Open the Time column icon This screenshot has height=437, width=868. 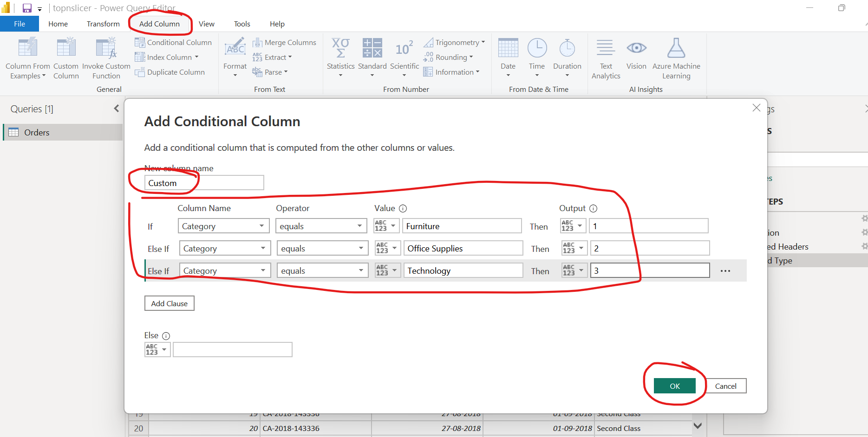[x=537, y=48]
